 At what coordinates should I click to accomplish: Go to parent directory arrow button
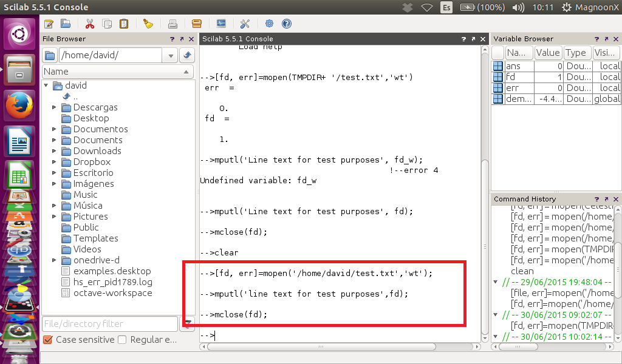187,55
